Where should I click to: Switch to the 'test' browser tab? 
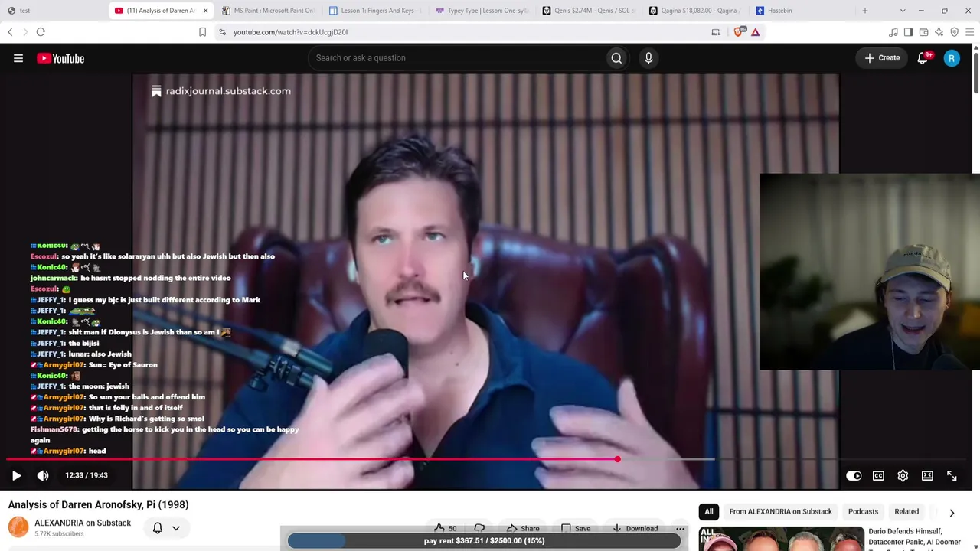click(x=54, y=11)
